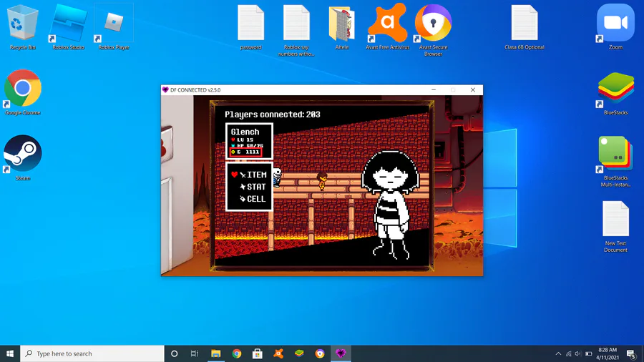Screen dimensions: 644x362
Task: Select the Clasa 6B Optional file
Action: (x=525, y=26)
